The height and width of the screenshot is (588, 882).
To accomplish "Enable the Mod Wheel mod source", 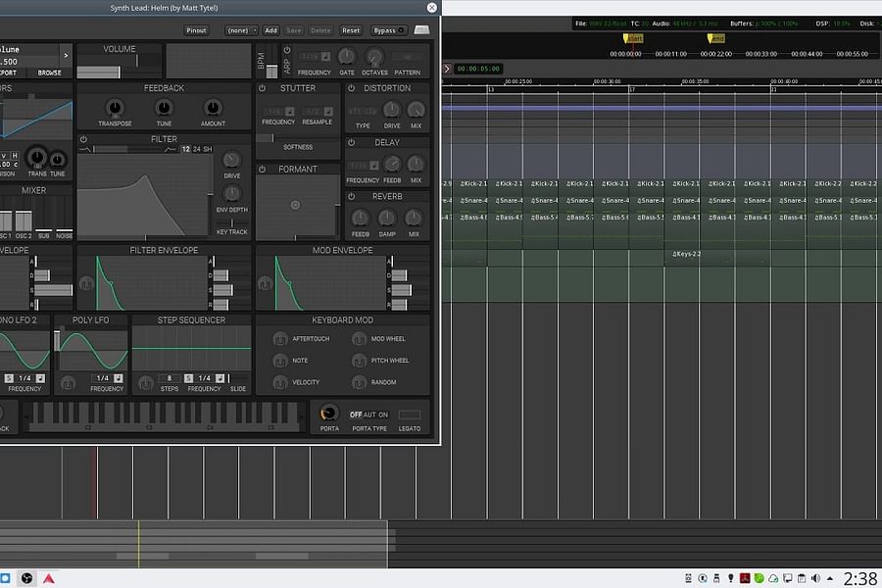I will [361, 339].
